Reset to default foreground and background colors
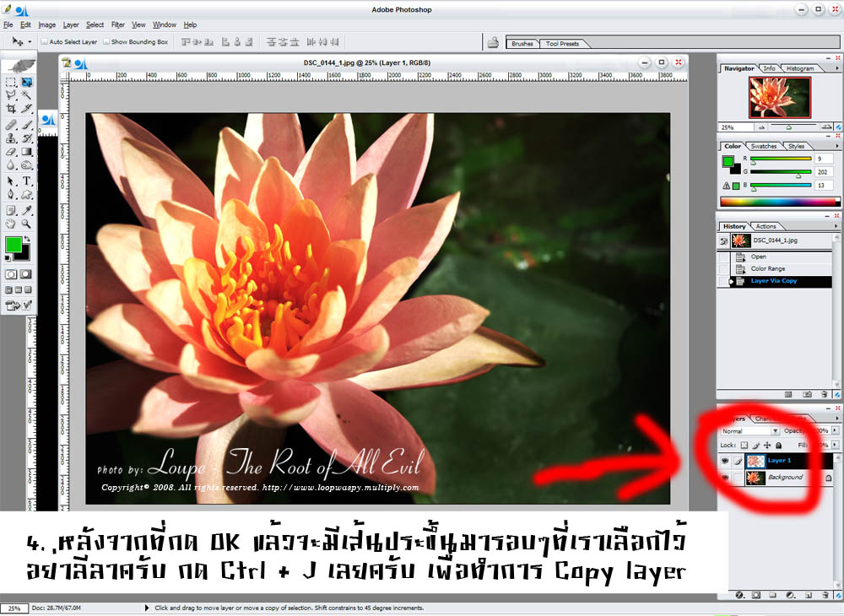844x616 pixels. (x=8, y=258)
